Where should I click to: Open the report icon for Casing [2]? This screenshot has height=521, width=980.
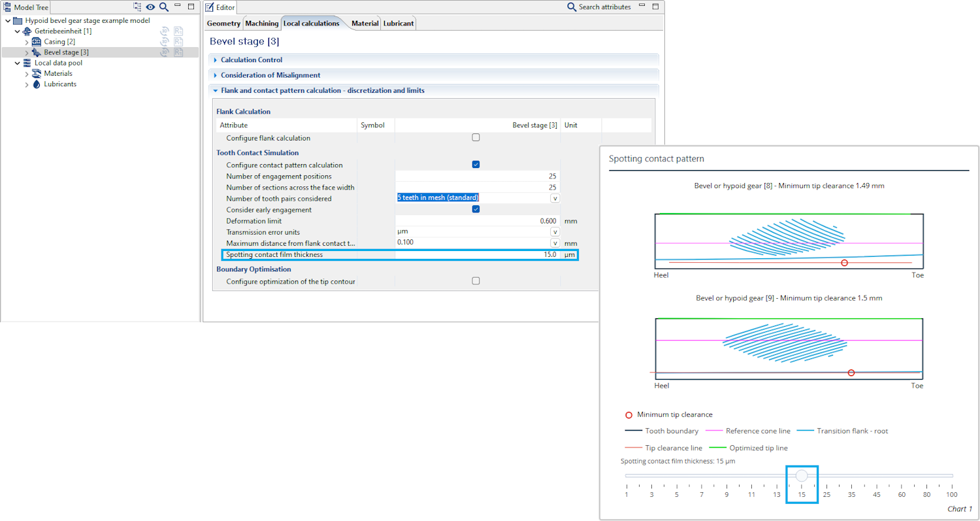[x=178, y=42]
